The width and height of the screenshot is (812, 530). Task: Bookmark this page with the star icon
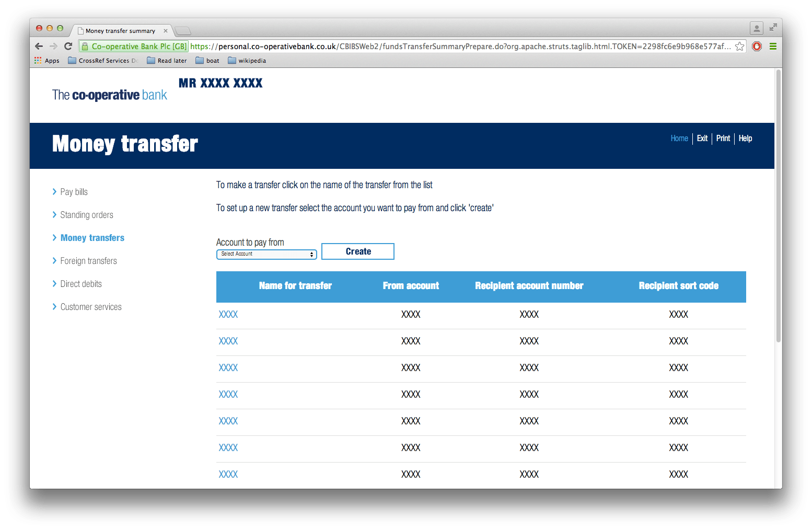pos(740,46)
